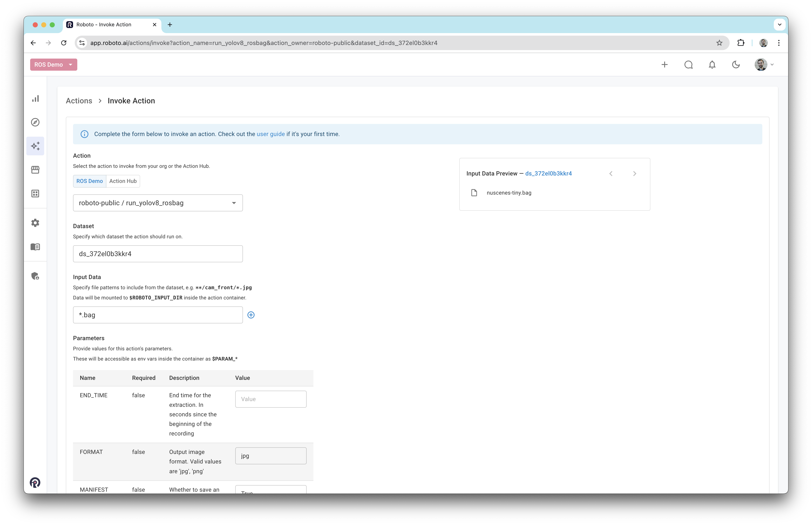
Task: Select the ROS Demo action source toggle
Action: [x=89, y=181]
